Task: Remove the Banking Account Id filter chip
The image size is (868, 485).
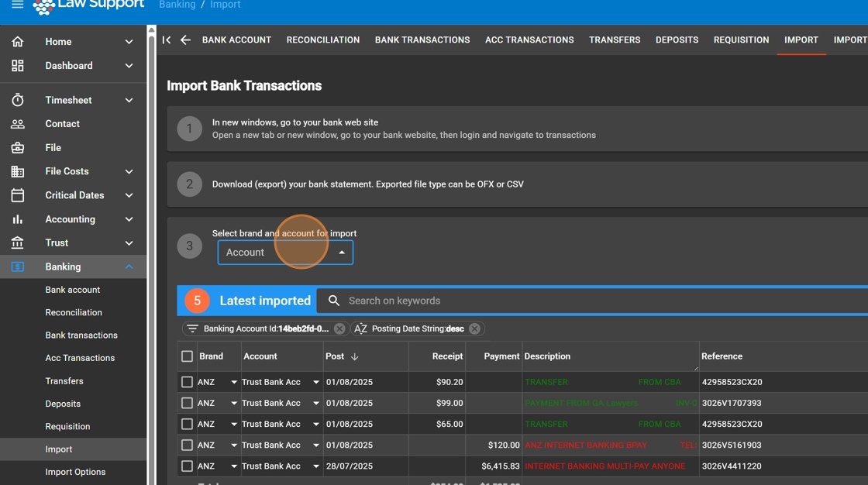Action: point(339,328)
